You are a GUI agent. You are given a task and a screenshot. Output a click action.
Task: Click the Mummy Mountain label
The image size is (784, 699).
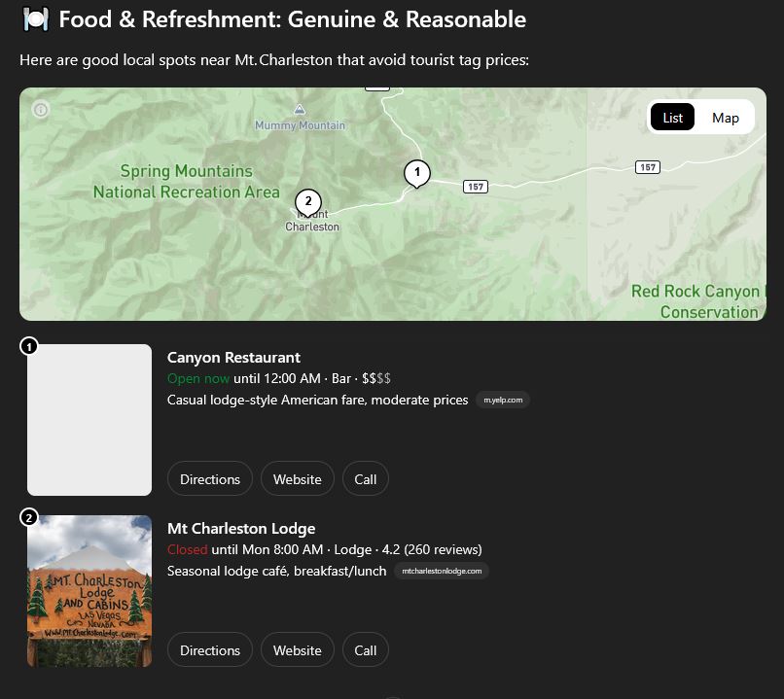coord(300,125)
